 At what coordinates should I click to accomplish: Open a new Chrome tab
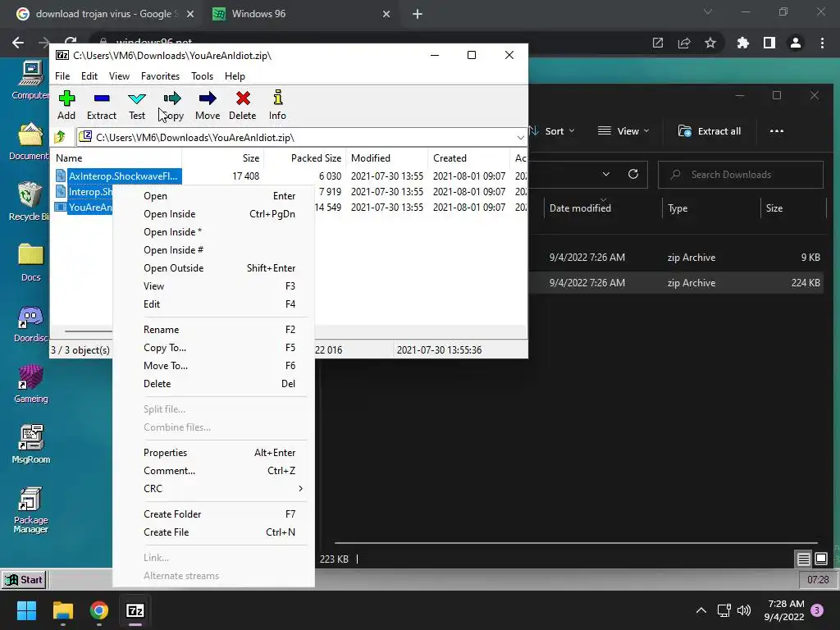[x=418, y=14]
